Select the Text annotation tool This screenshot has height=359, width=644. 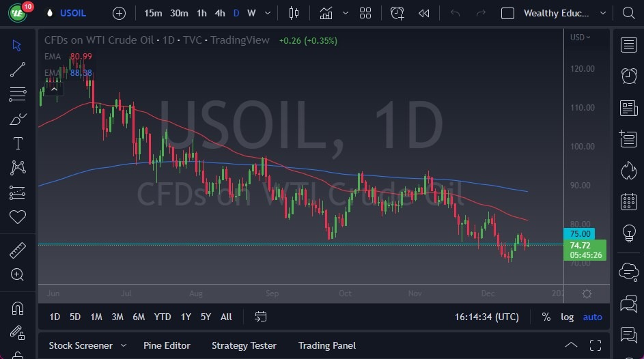pos(18,143)
